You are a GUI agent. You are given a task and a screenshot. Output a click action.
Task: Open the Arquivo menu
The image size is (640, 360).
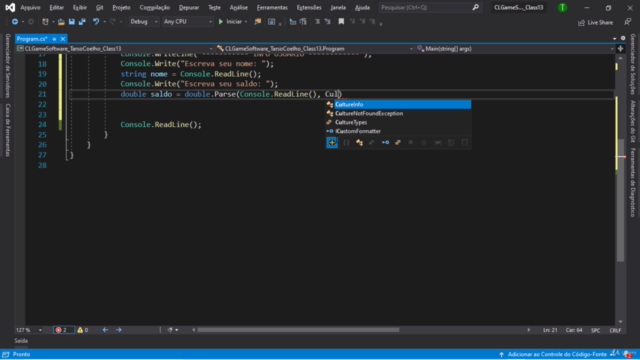point(30,7)
